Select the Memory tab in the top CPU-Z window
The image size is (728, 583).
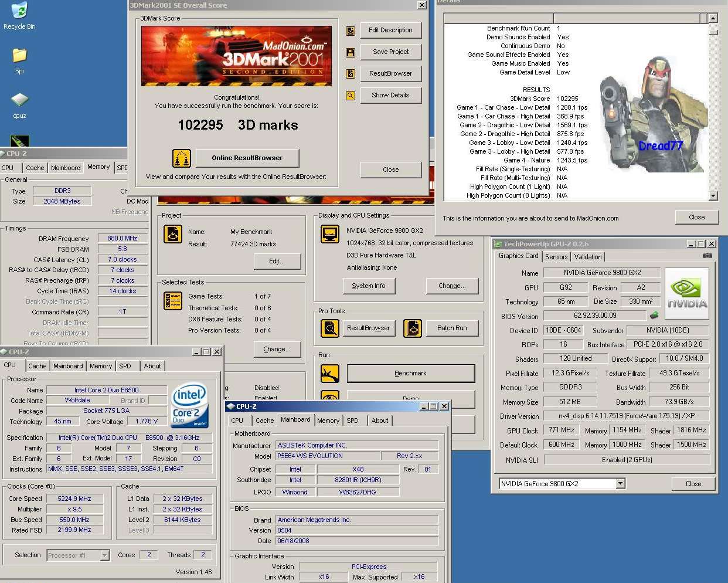click(x=98, y=167)
